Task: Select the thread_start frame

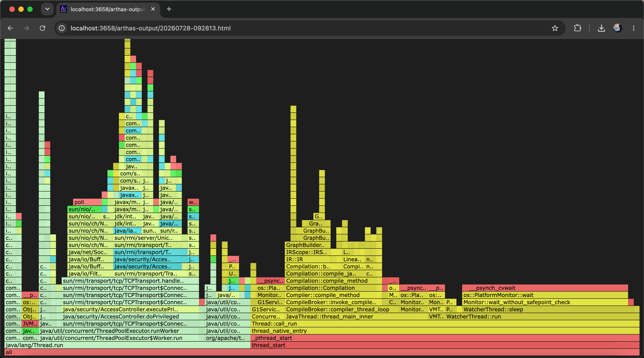Action: (445, 345)
